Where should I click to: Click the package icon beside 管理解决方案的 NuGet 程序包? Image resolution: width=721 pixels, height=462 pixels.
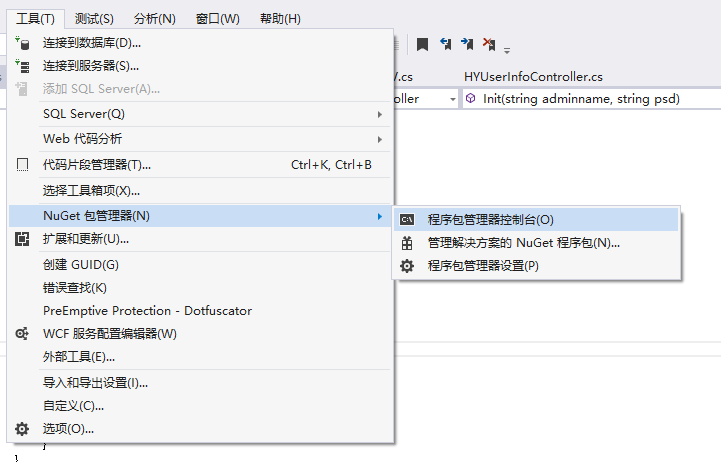[407, 243]
